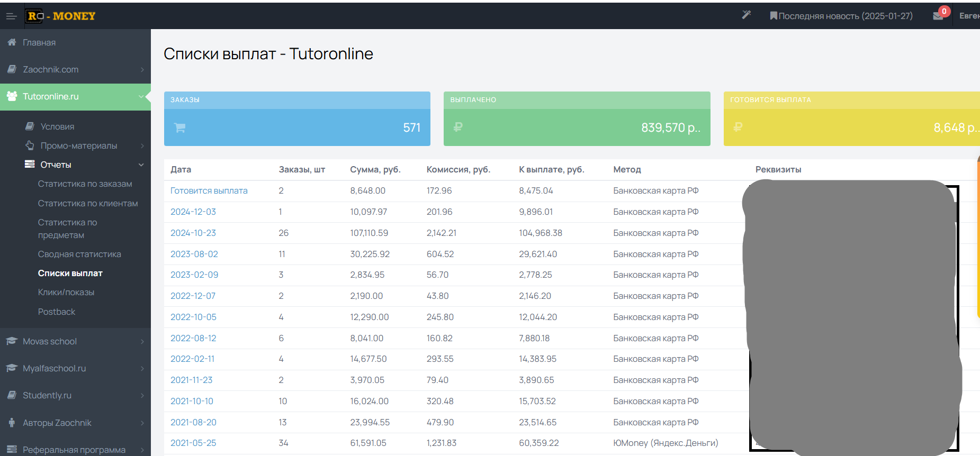Click the icon beside Реферальная программа

[12, 450]
